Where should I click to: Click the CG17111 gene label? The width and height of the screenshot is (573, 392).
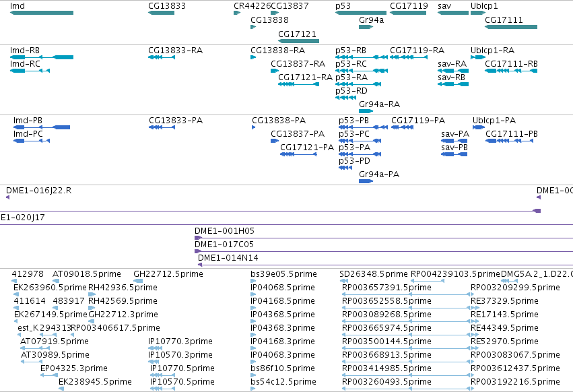click(x=504, y=20)
